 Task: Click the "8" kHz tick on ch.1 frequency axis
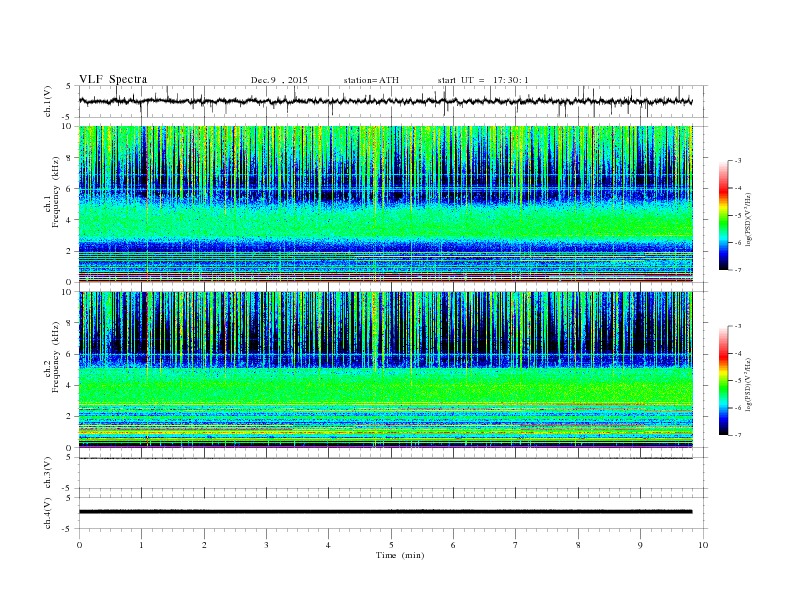point(69,158)
